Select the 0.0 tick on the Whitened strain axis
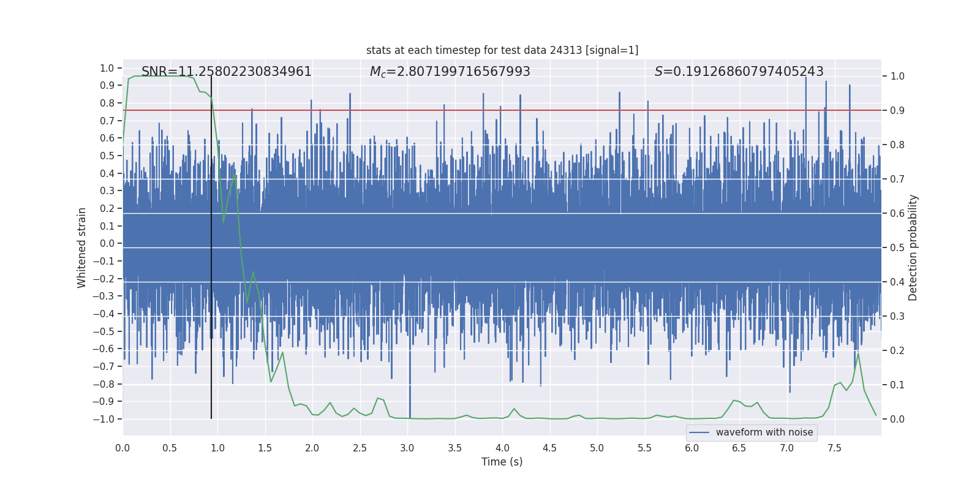 point(107,244)
